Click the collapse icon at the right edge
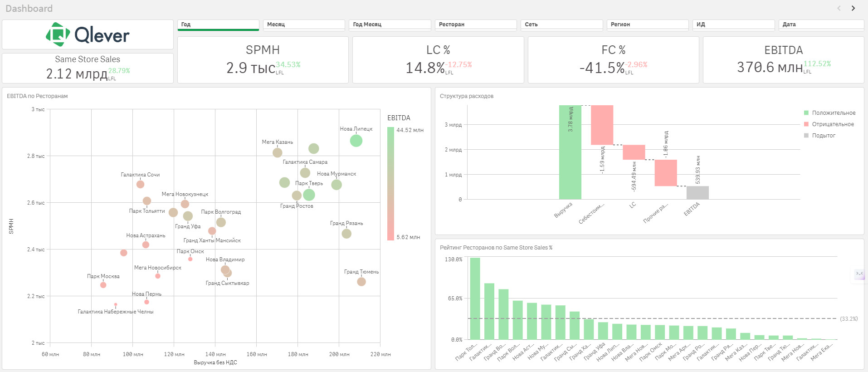 859,274
